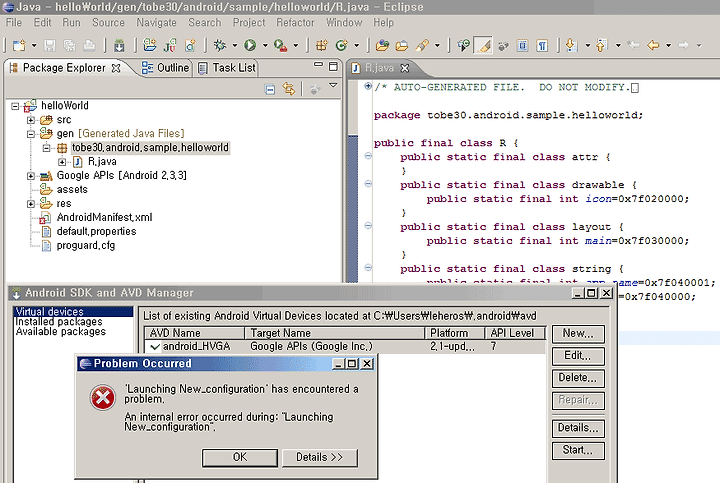The image size is (720, 483).
Task: Open the Debug dropdown arrow
Action: (235, 45)
